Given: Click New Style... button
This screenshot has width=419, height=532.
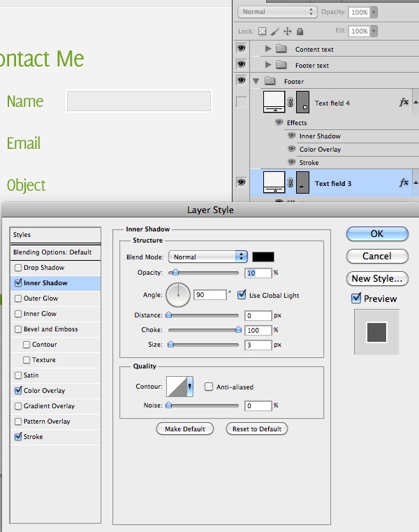Looking at the screenshot, I should (x=377, y=278).
